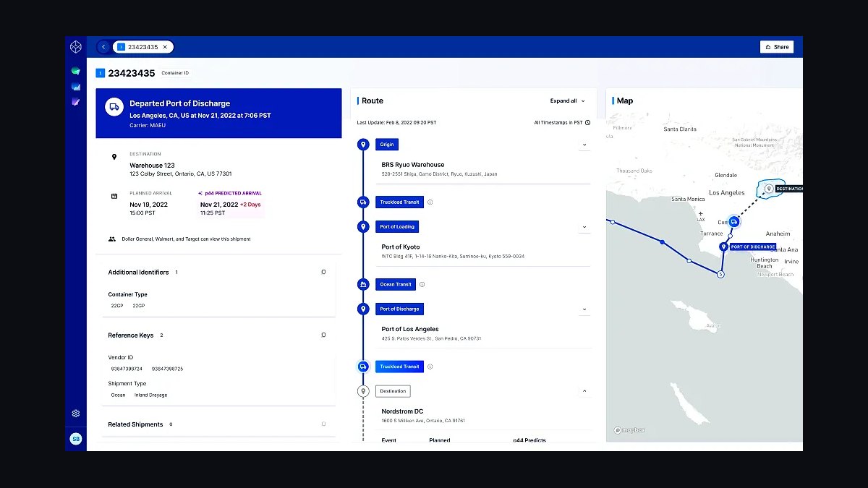Image resolution: width=868 pixels, height=488 pixels.
Task: Click the current truck timeline marker
Action: [363, 367]
